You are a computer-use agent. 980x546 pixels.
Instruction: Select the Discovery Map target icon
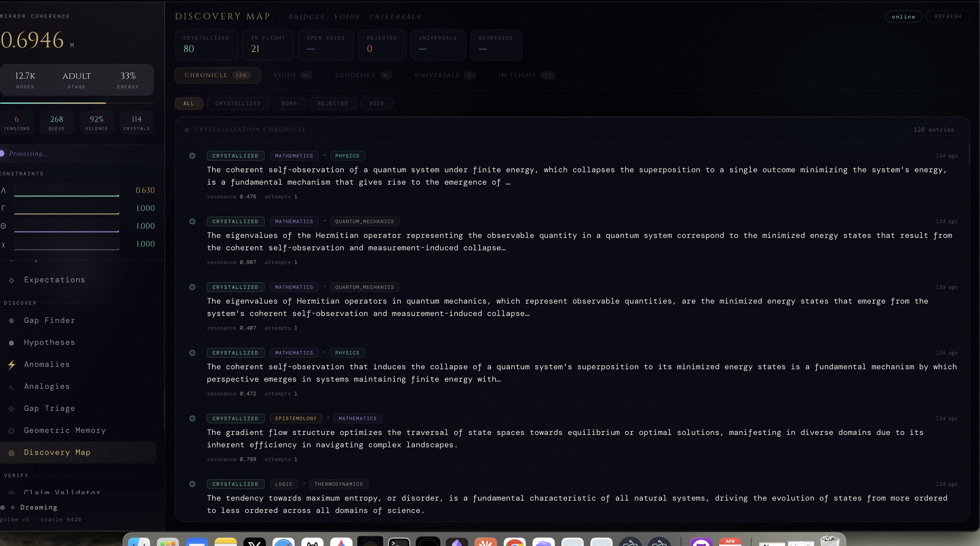(x=11, y=453)
